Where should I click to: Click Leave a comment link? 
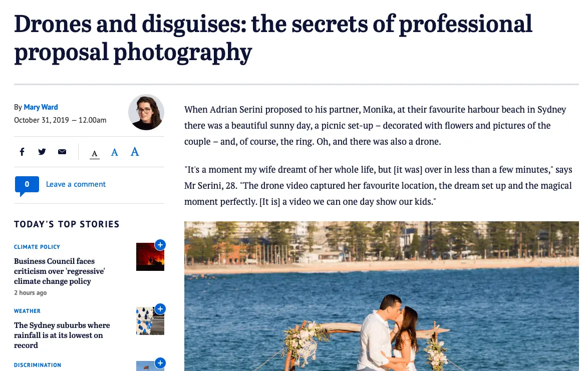[x=76, y=184]
